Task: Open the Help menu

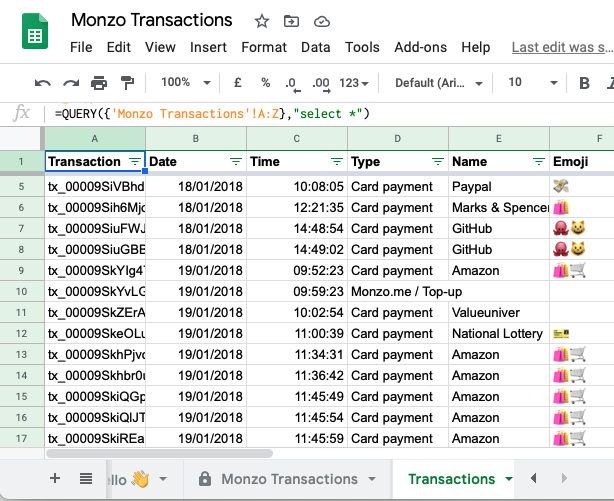Action: (476, 47)
